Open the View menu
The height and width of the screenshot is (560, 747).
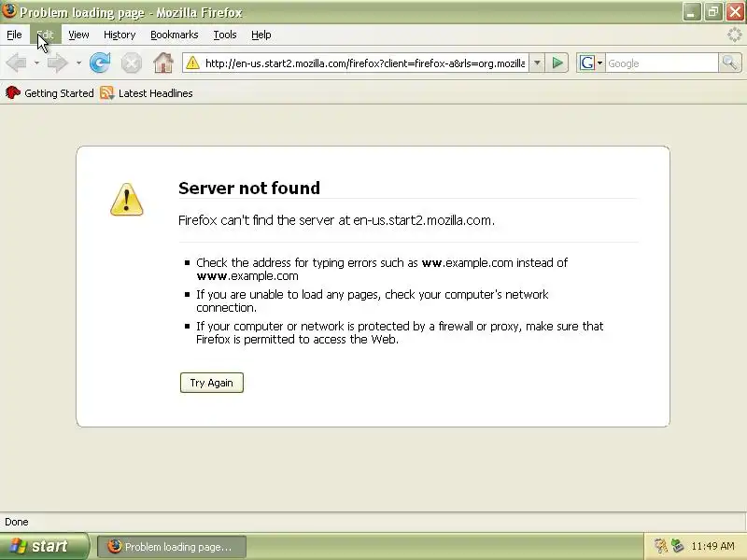coord(78,35)
